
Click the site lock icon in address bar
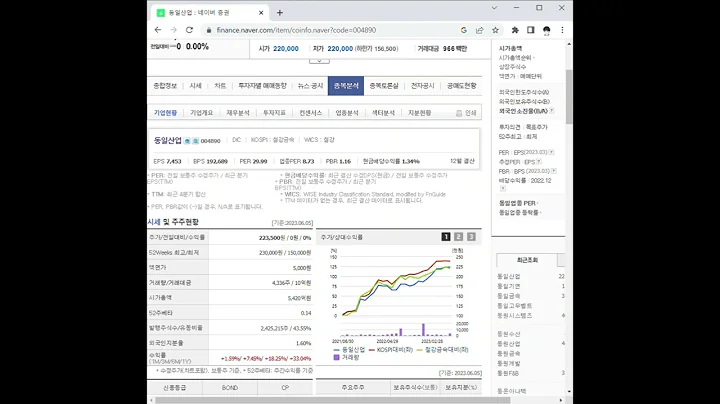click(209, 30)
